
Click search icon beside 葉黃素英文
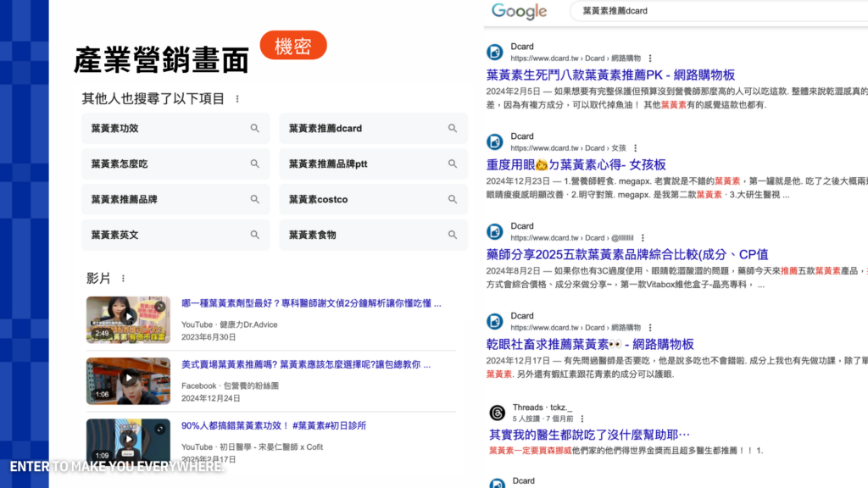[x=254, y=236]
